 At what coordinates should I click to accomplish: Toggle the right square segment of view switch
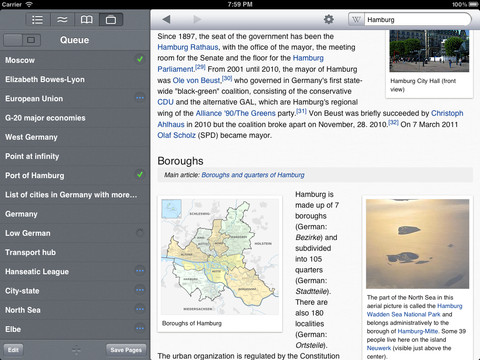click(31, 40)
